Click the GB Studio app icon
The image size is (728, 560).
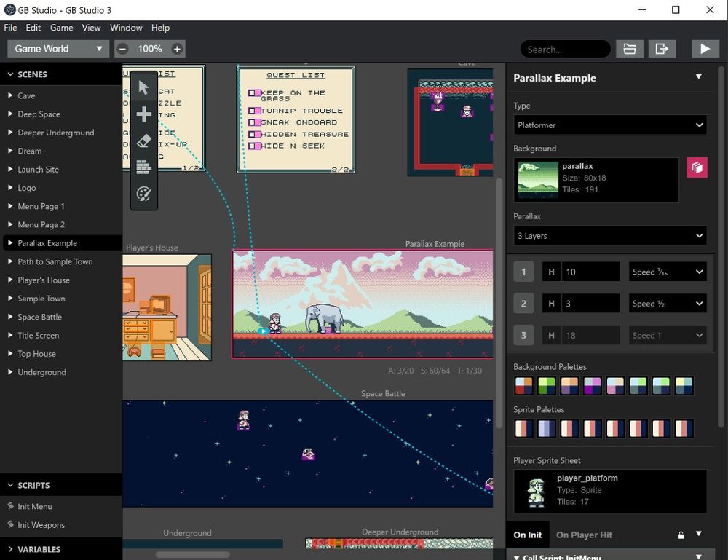tap(9, 9)
